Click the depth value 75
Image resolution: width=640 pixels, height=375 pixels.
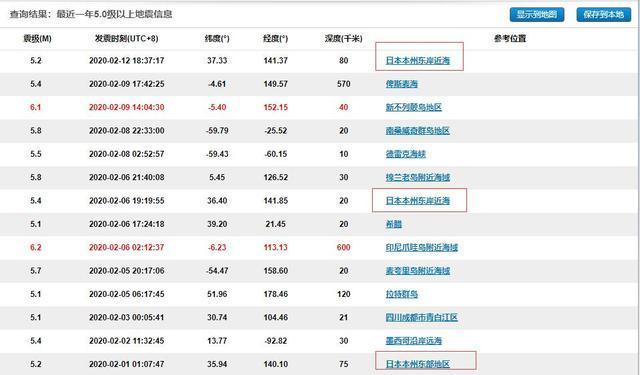(x=344, y=364)
